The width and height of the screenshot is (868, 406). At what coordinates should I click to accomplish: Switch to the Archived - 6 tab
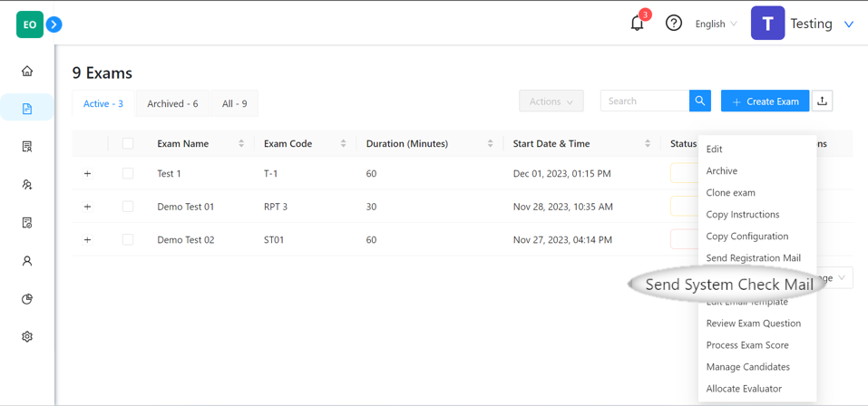click(172, 103)
